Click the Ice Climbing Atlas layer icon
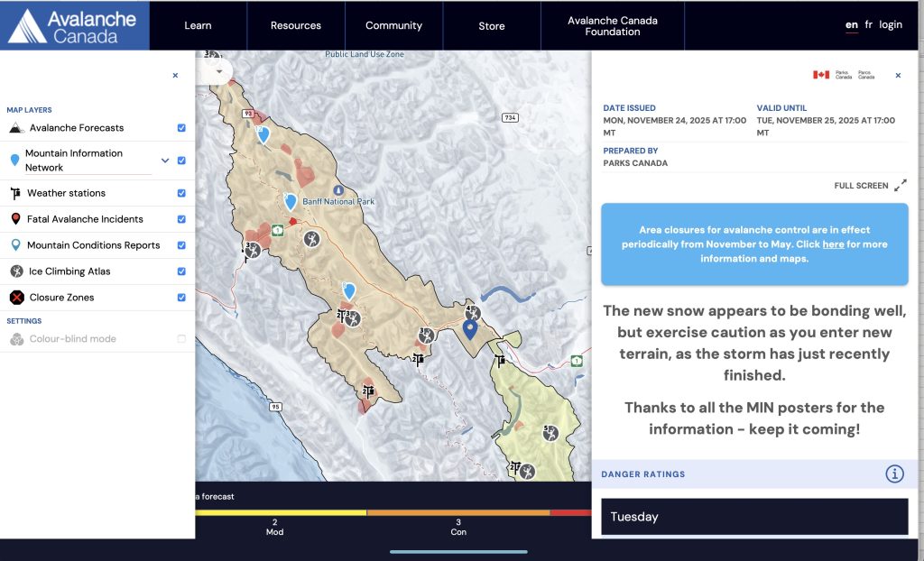 (16, 271)
